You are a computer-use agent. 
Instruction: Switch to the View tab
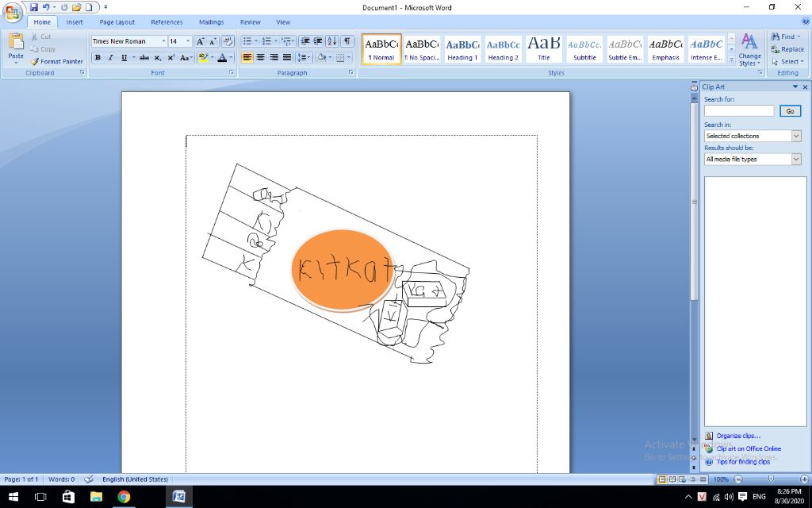coord(283,22)
